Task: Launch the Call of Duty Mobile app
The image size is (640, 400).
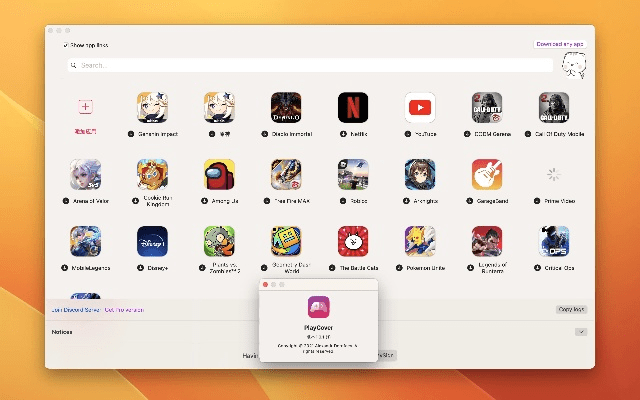Action: click(554, 107)
